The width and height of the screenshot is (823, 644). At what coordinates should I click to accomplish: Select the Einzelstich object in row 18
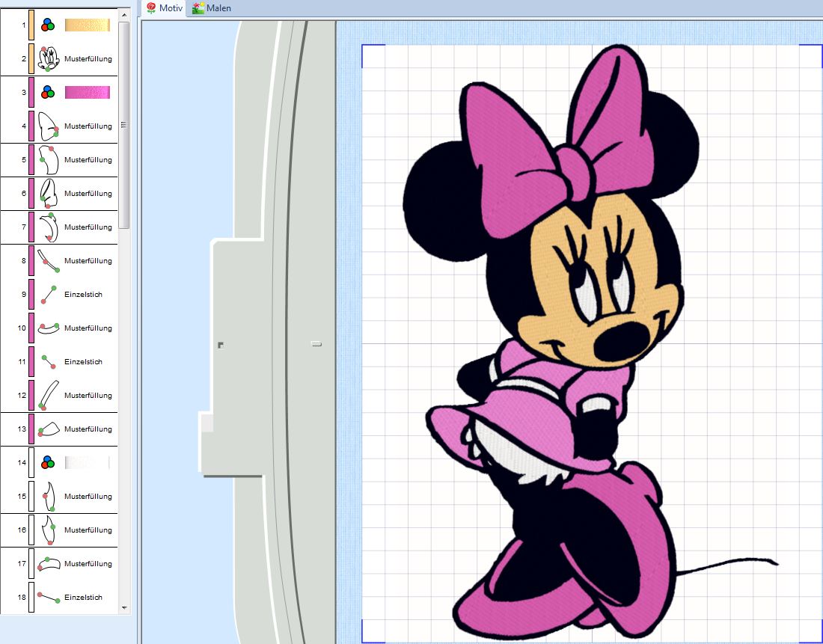pos(83,598)
